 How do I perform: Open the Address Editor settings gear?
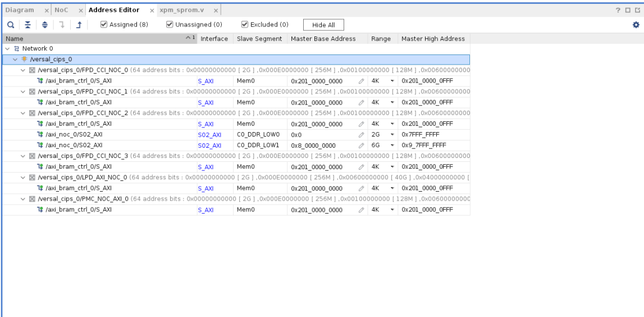pos(637,25)
